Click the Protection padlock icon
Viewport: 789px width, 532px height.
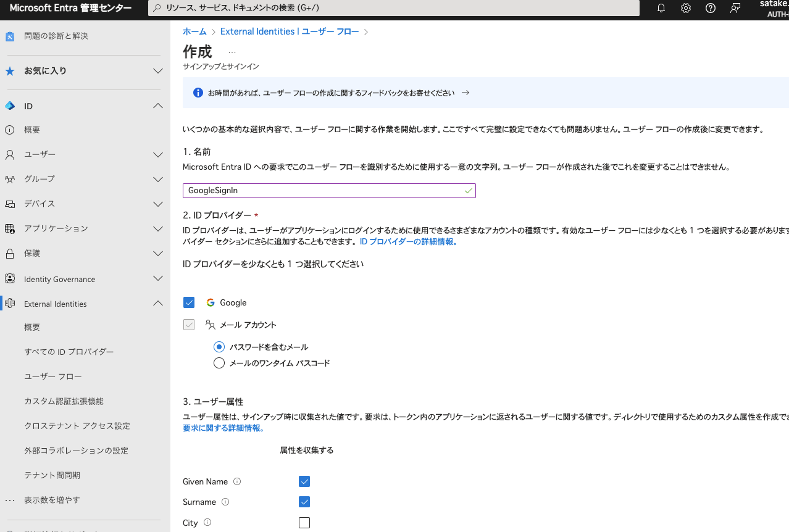(10, 254)
